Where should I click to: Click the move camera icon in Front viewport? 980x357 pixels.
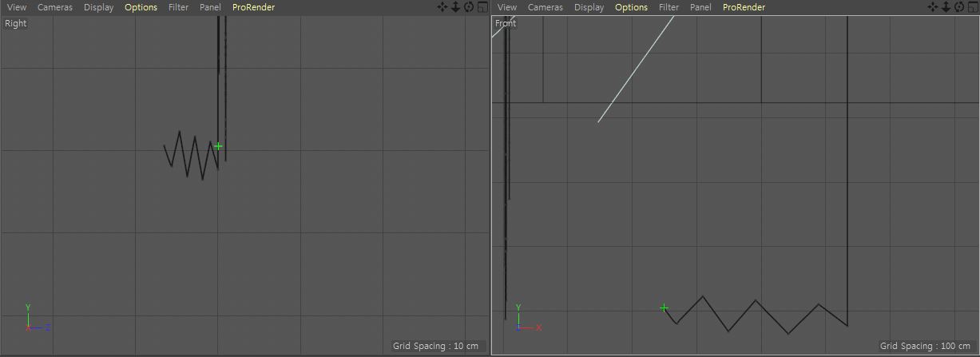[933, 7]
